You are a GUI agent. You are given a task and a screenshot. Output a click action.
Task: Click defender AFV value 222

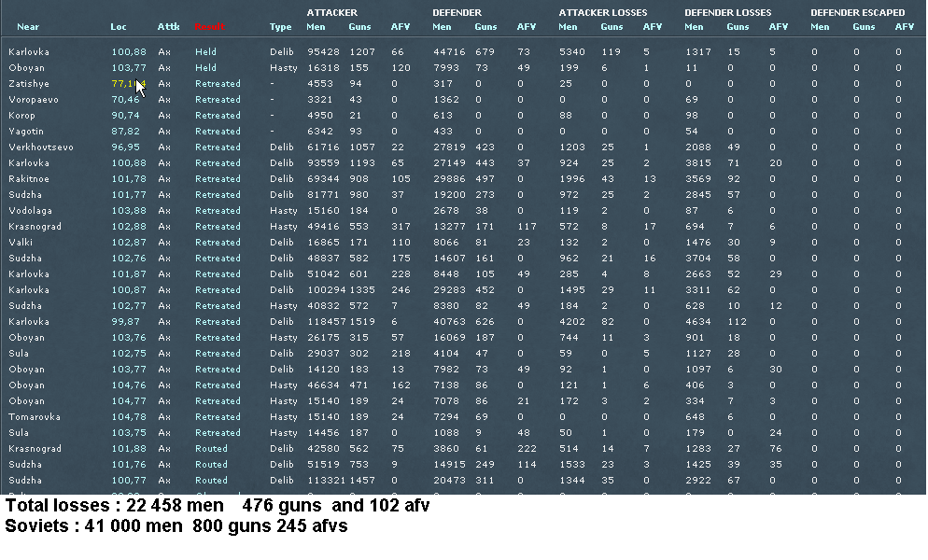[527, 449]
